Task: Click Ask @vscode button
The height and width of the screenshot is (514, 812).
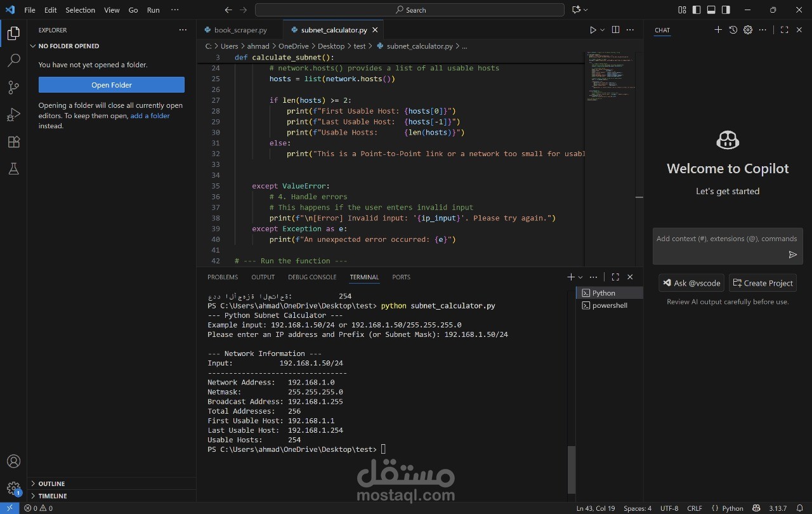Action: pos(691,283)
